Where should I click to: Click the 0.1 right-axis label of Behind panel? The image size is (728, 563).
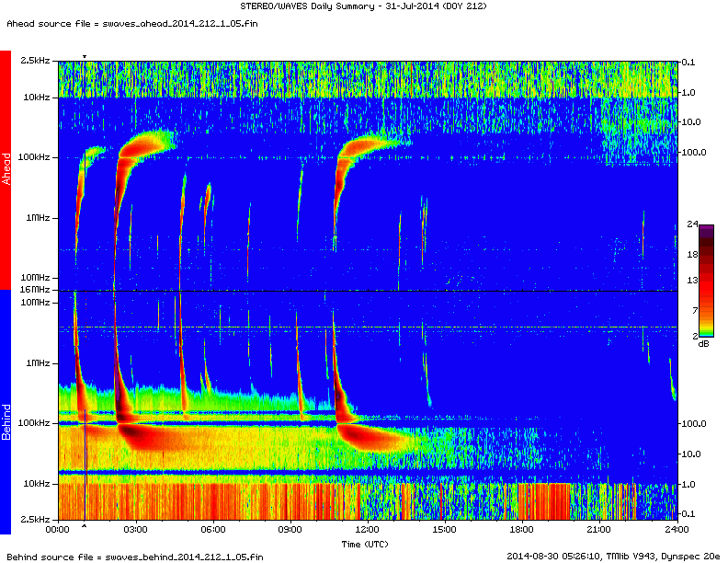pos(688,513)
